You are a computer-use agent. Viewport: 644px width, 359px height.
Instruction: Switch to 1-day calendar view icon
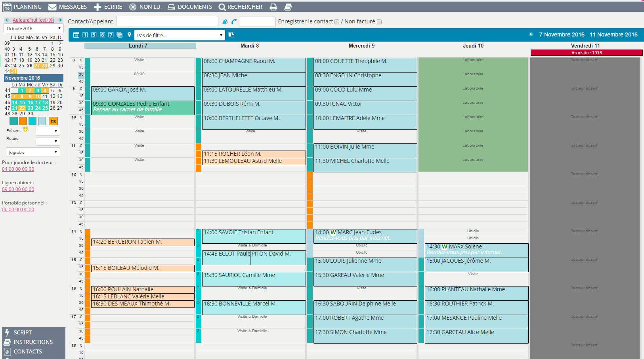click(x=85, y=35)
